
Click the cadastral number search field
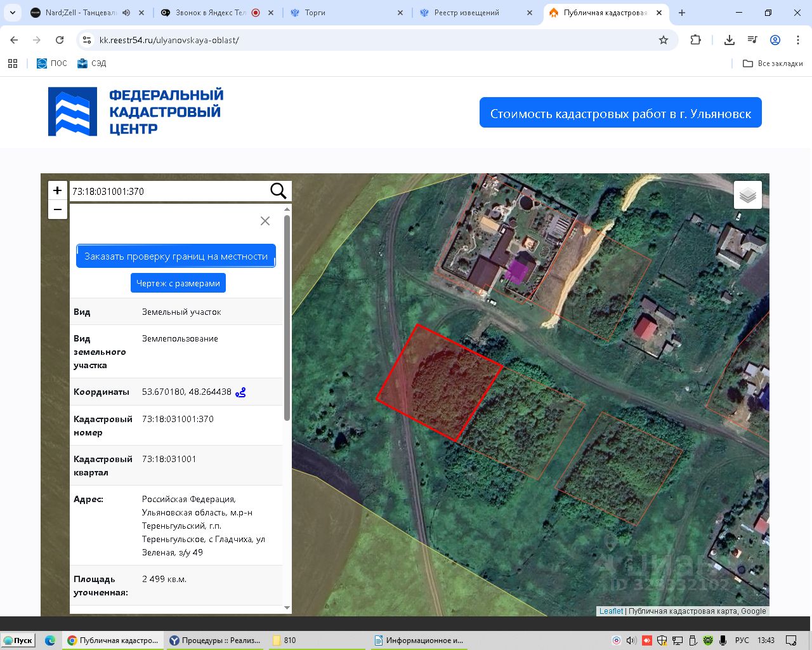168,191
